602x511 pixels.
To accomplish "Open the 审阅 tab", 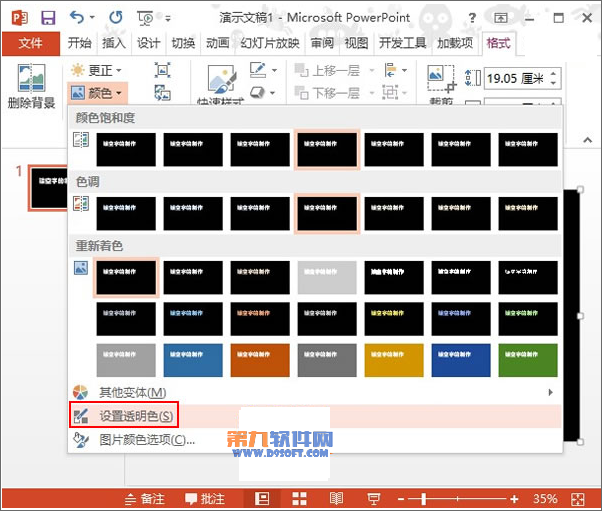I will tap(322, 43).
